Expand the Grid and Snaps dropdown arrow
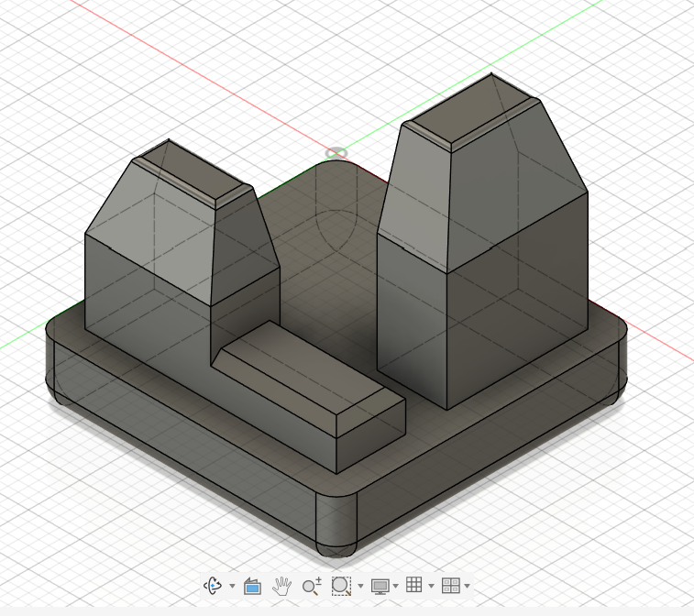 (431, 587)
